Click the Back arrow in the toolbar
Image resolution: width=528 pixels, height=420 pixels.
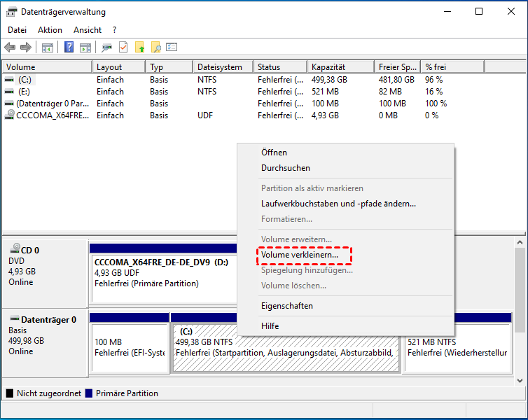10,48
